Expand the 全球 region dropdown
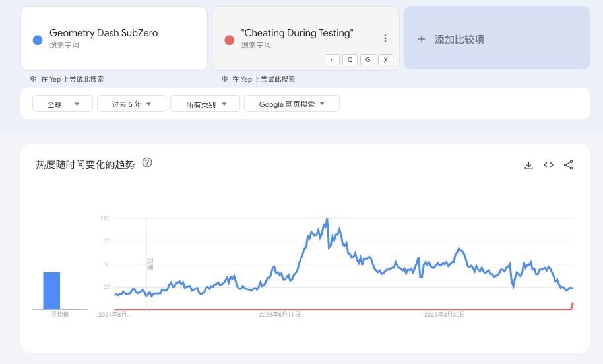Screen dimensions: 603x364 (x=63, y=104)
